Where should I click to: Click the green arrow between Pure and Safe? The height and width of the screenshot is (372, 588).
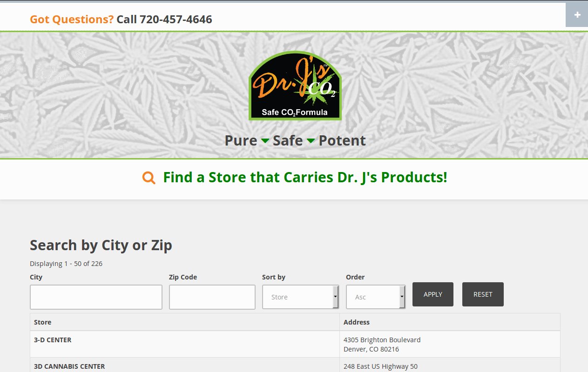point(265,140)
